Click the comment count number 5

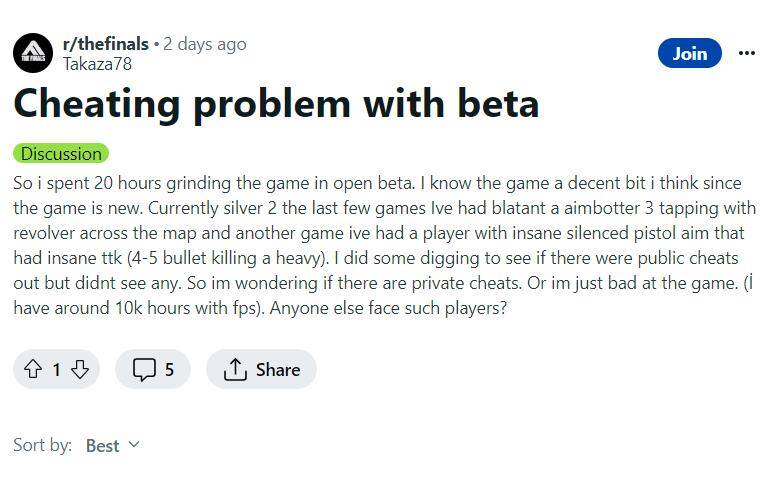click(169, 370)
